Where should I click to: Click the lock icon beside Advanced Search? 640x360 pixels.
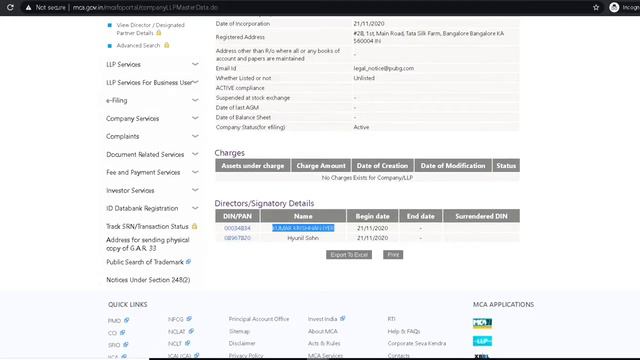click(167, 45)
